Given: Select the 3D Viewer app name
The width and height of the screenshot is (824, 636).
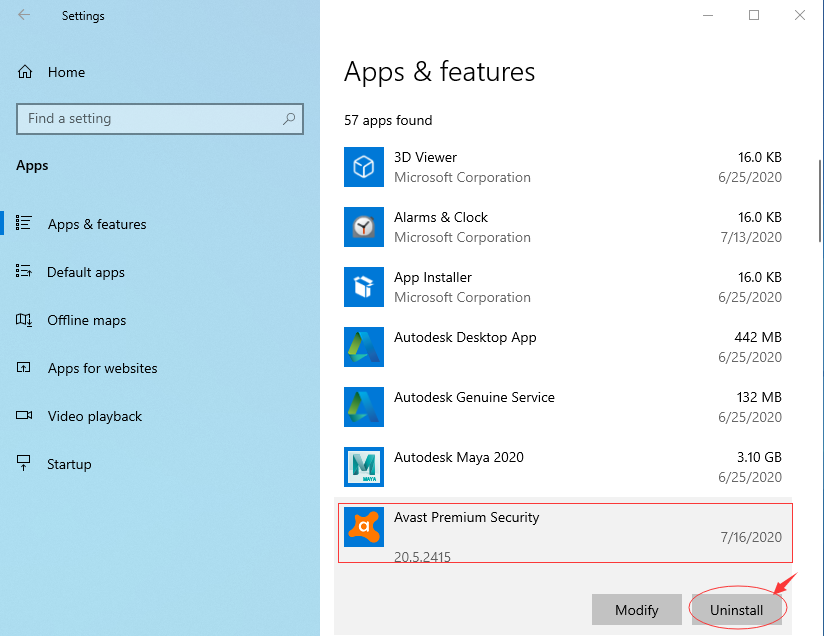Looking at the screenshot, I should click(x=426, y=157).
